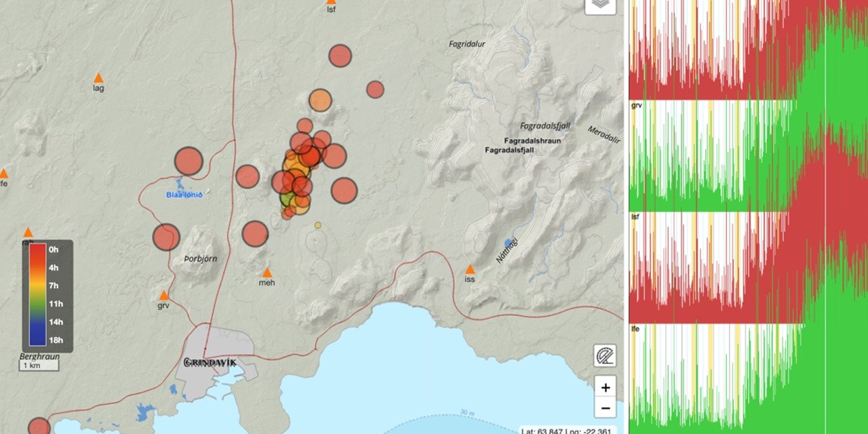
Task: Click the lag station triangle marker
Action: point(98,78)
